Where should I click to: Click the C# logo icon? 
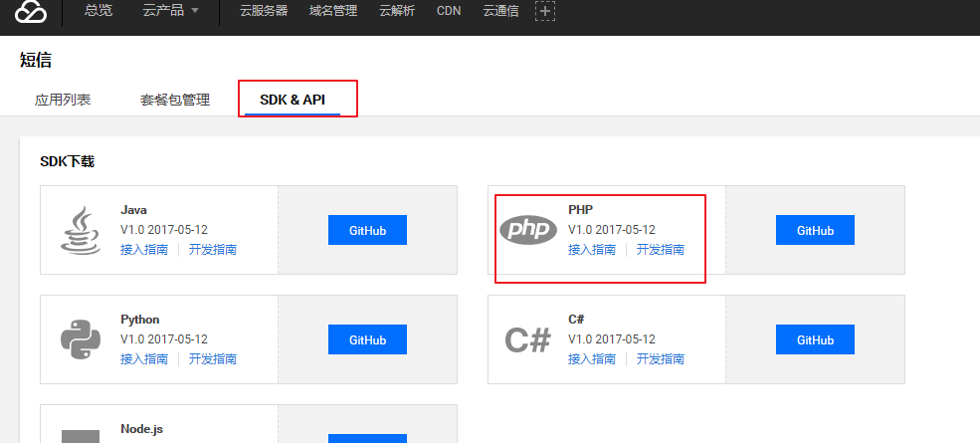528,339
